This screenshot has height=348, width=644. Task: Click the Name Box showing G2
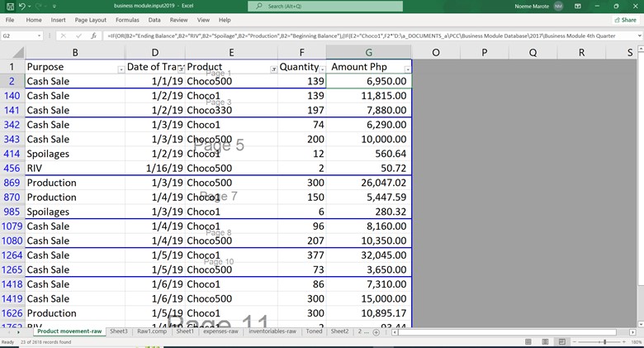pyautogui.click(x=18, y=36)
